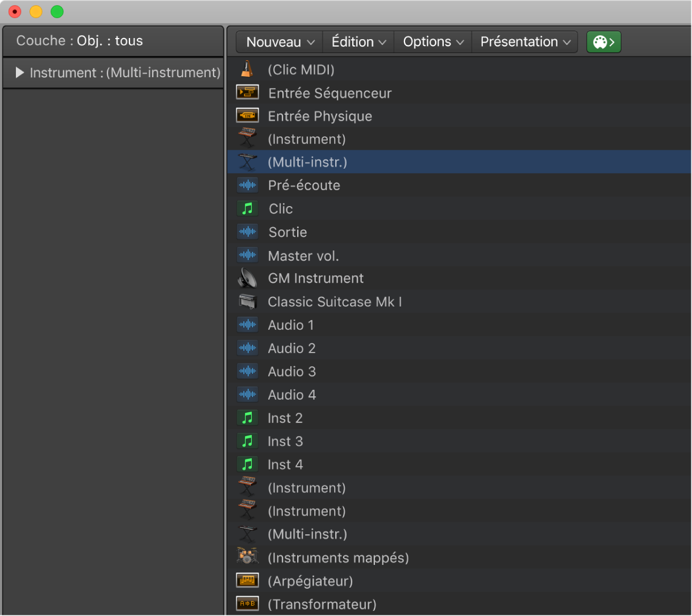692x616 pixels.
Task: Click the waveform icon for Audio 2
Action: (x=247, y=348)
